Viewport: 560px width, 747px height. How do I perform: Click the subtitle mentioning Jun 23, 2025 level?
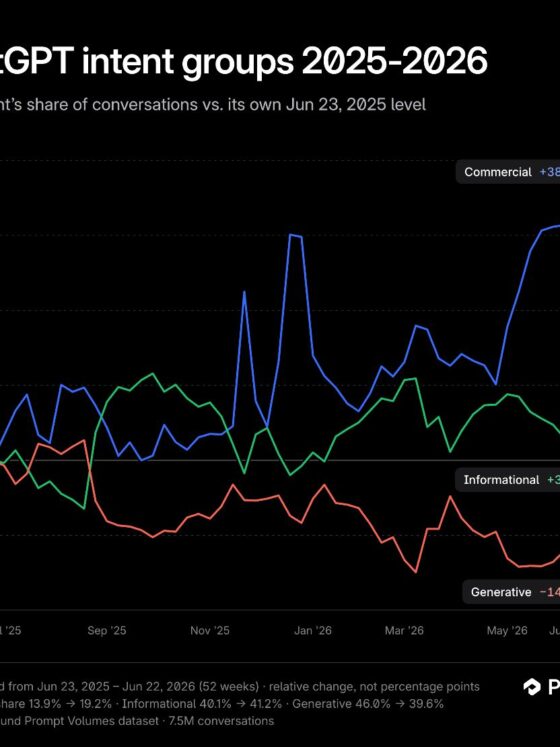(213, 104)
